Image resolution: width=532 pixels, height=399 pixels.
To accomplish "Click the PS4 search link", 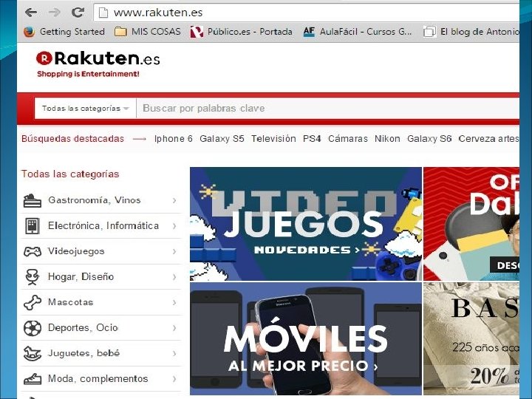I will pos(312,139).
